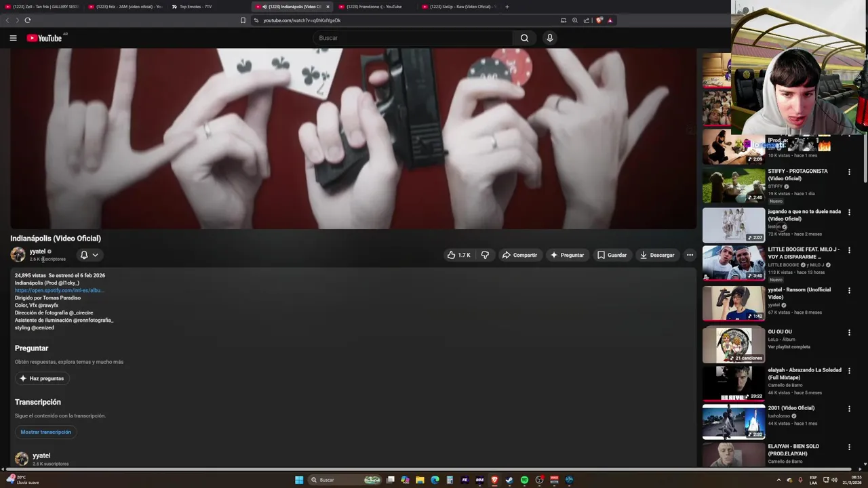Bookmark this page in the address bar
The image size is (868, 488).
243,20
